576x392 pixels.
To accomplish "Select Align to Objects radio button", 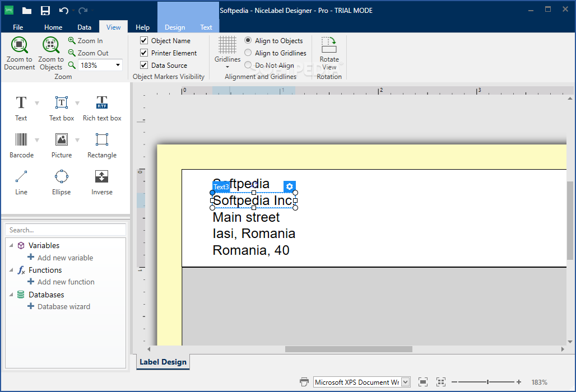I will point(248,40).
